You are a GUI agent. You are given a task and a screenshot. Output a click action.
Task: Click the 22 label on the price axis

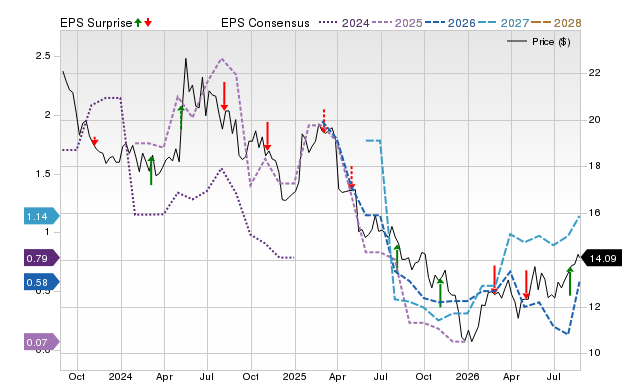[x=594, y=73]
